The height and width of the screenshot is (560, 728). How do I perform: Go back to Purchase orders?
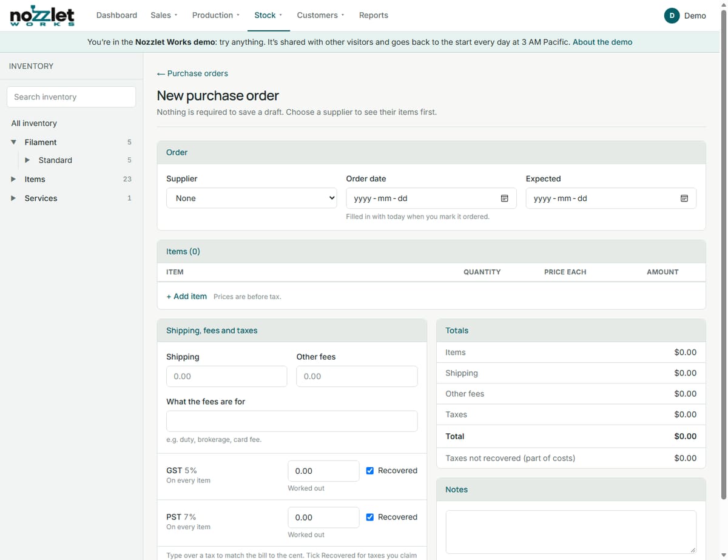(x=192, y=73)
